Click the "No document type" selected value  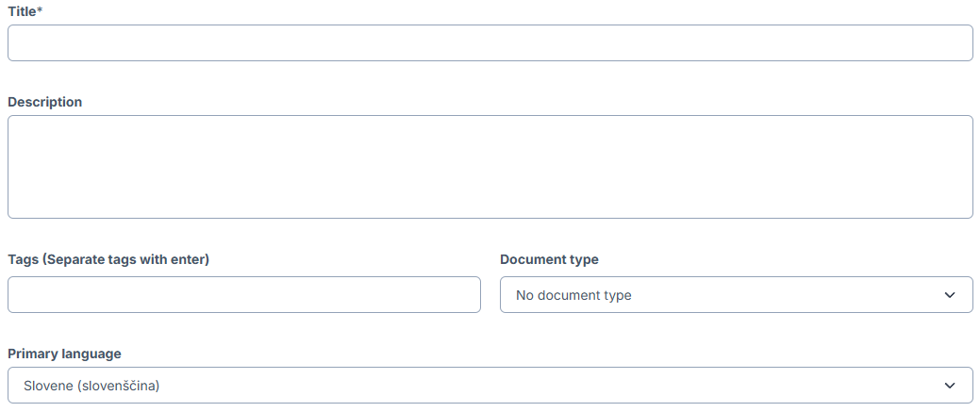tap(573, 295)
